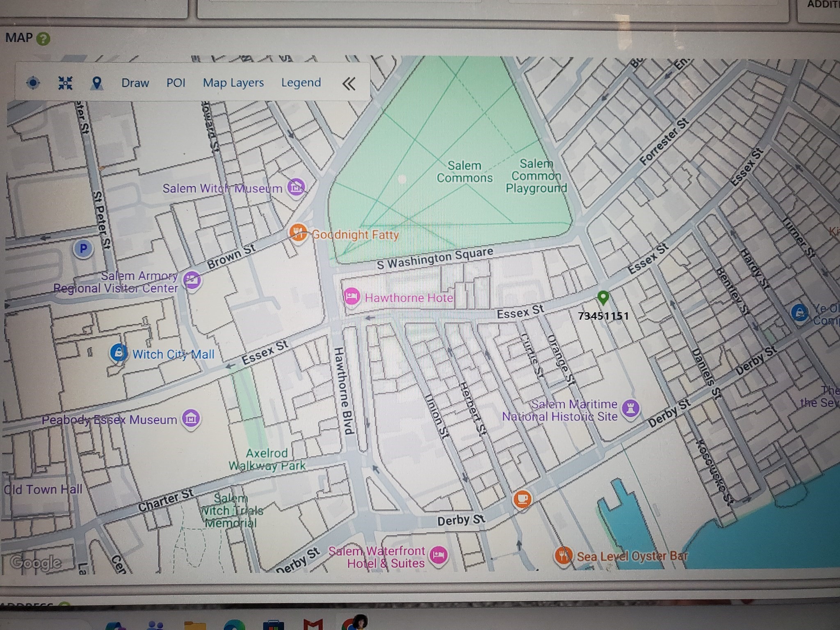Click the locate-me crosshair icon

(x=33, y=83)
